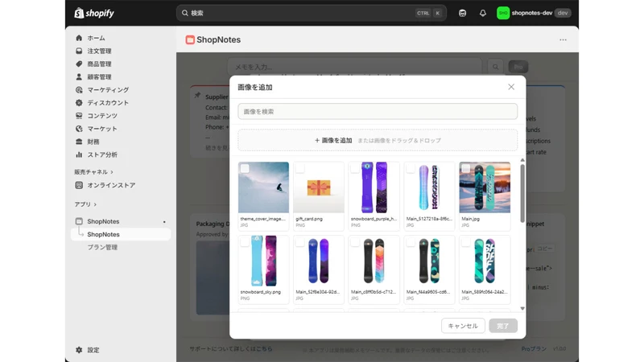This screenshot has height=362, width=644.
Task: Click the snowboard_sky.png file name
Action: tap(261, 292)
